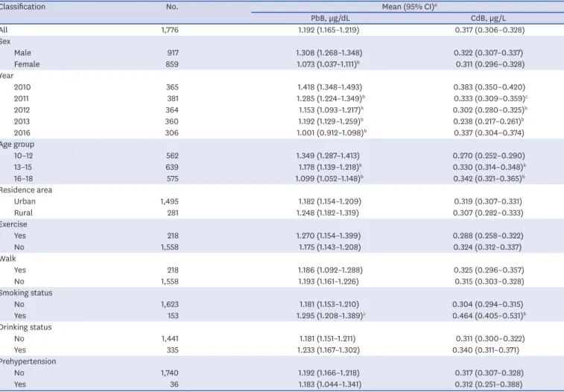
Task: Click the "2011" year row
Action: click(x=21, y=98)
